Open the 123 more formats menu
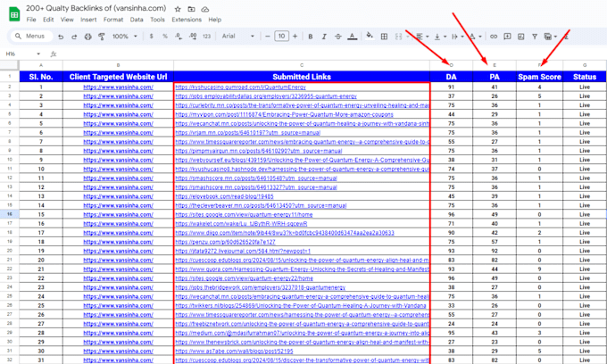 click(x=206, y=37)
